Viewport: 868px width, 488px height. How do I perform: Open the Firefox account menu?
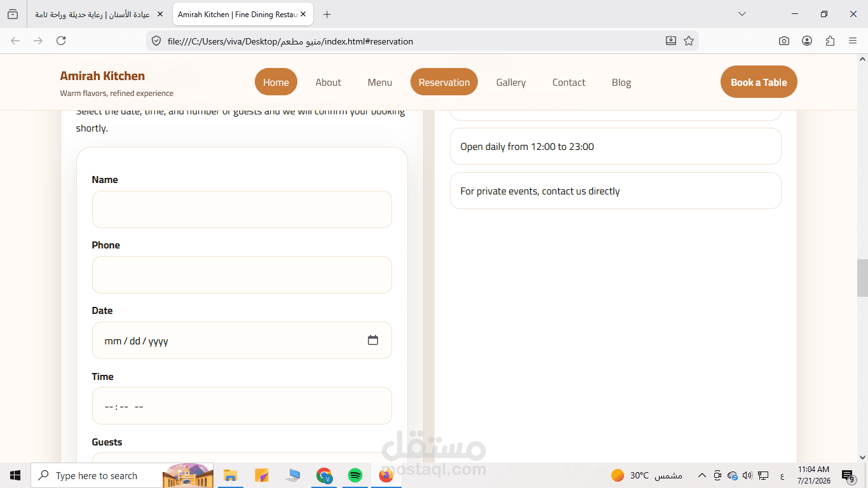click(x=807, y=41)
